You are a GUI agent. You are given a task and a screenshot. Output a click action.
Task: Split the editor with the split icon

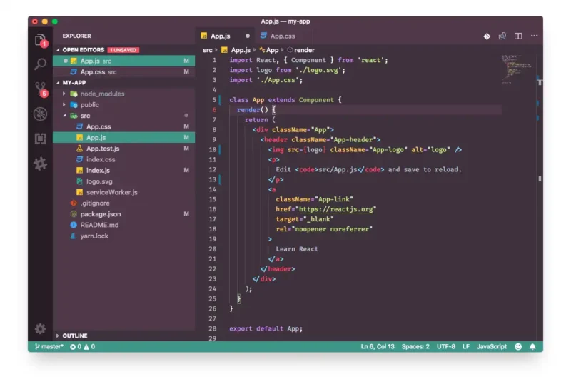[x=518, y=36]
